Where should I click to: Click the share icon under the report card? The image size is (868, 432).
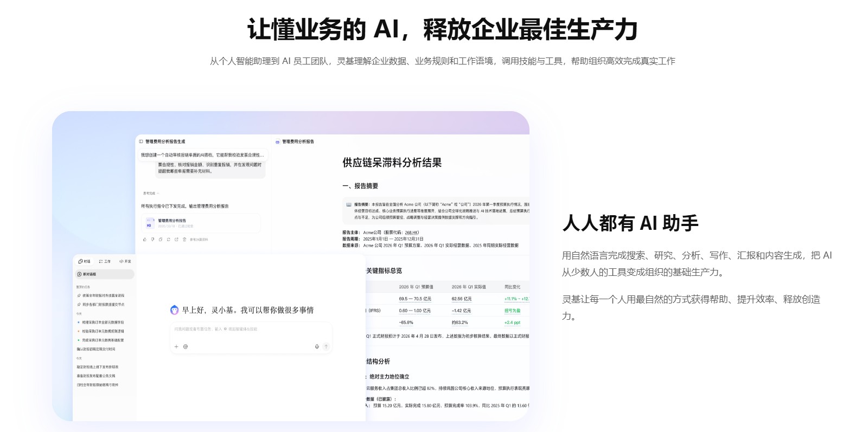(x=176, y=239)
